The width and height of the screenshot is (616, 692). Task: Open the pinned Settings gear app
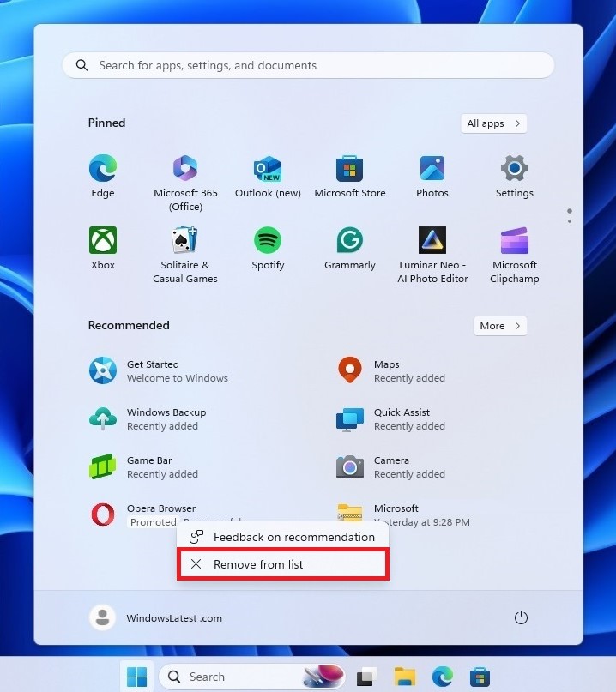515,177
